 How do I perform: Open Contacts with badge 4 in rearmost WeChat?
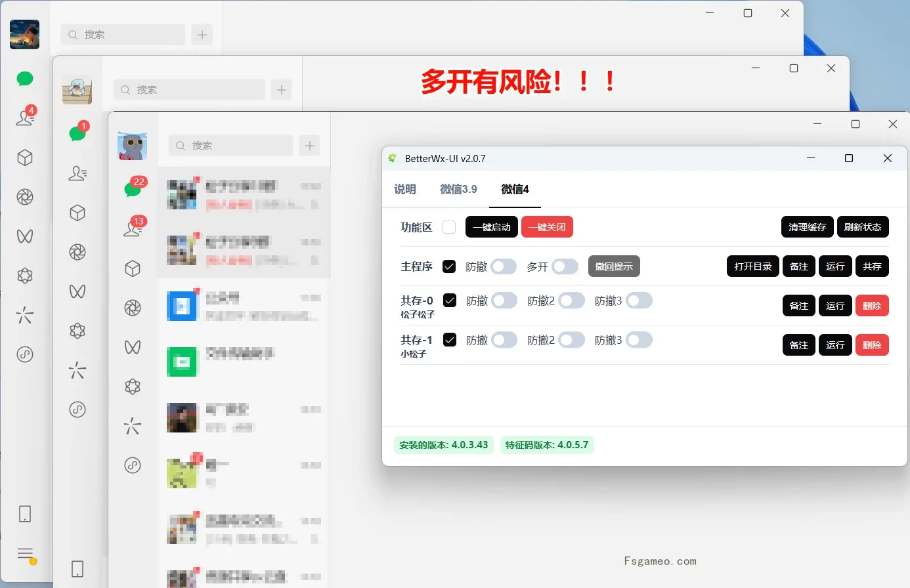[25, 117]
